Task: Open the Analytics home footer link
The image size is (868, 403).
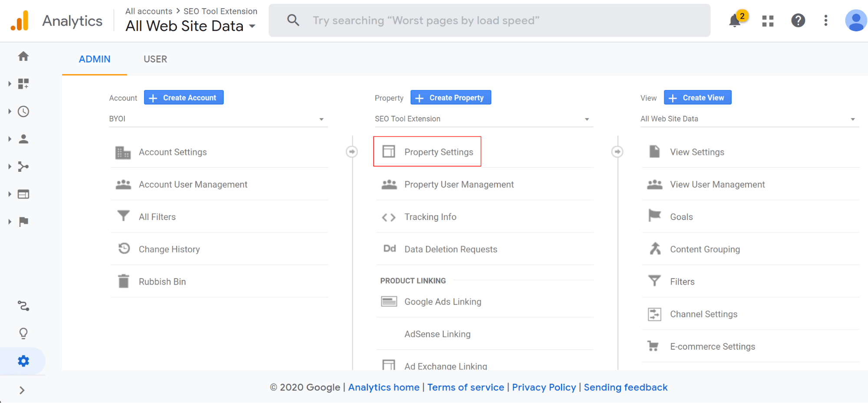Action: (x=384, y=387)
